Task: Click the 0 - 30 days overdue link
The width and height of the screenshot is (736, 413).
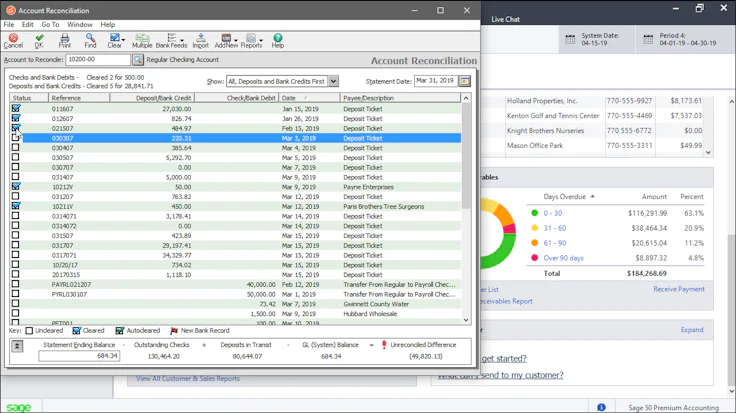Action: [552, 213]
